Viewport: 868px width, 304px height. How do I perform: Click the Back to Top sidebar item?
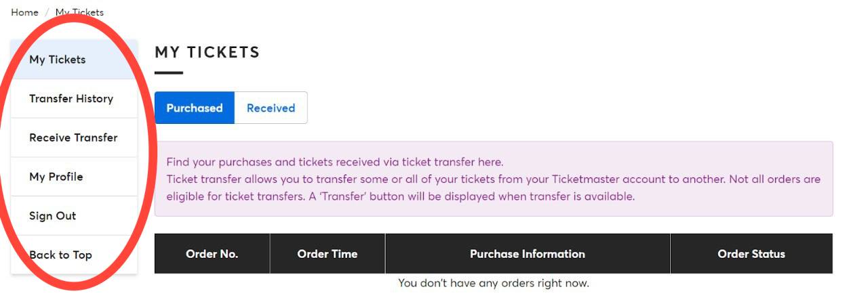point(74,255)
